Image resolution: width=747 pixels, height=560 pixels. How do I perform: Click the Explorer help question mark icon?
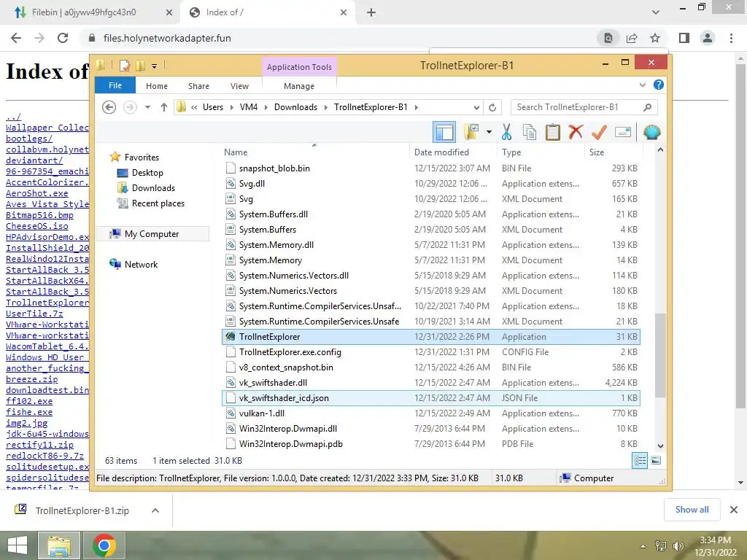tap(659, 85)
